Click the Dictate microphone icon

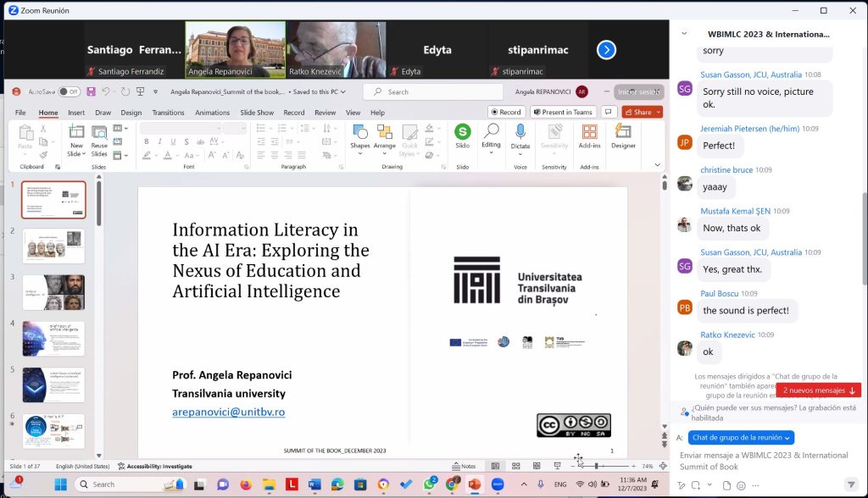520,133
